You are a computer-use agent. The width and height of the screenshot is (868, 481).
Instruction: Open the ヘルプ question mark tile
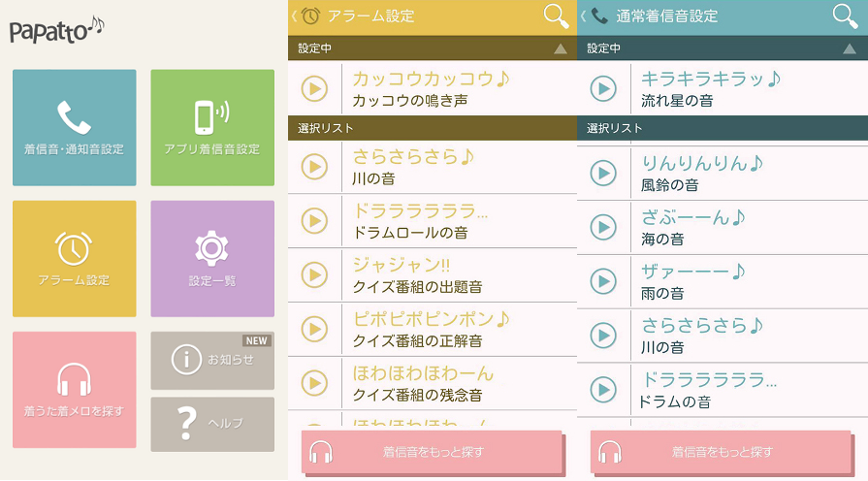[211, 424]
